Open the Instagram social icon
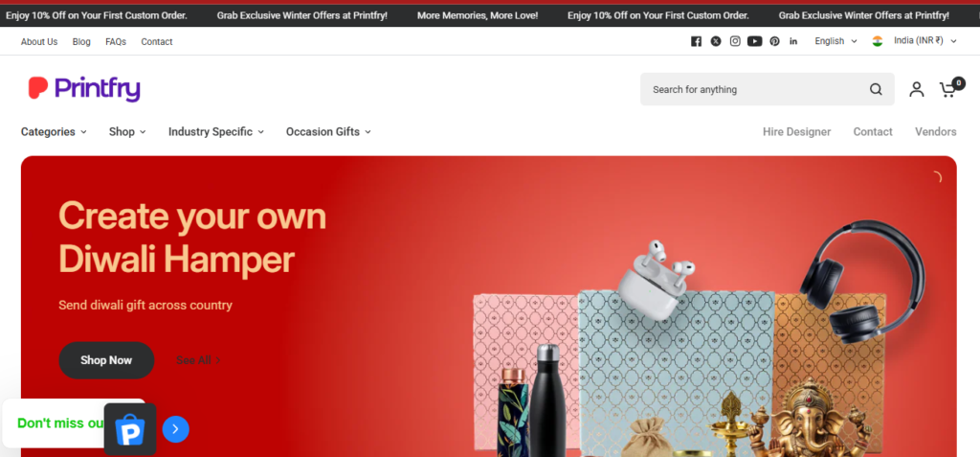Screen dimensions: 980x457 [736, 41]
